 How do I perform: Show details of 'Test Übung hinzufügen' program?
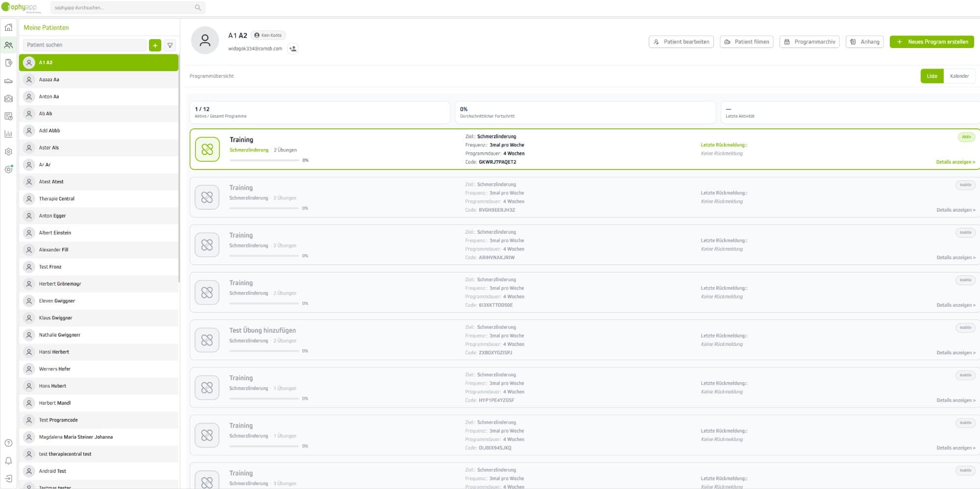point(955,352)
